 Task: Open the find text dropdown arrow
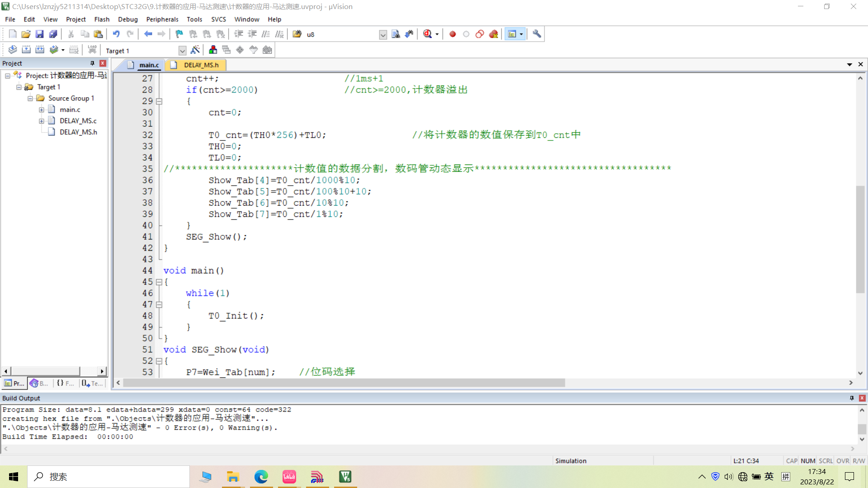pos(383,35)
